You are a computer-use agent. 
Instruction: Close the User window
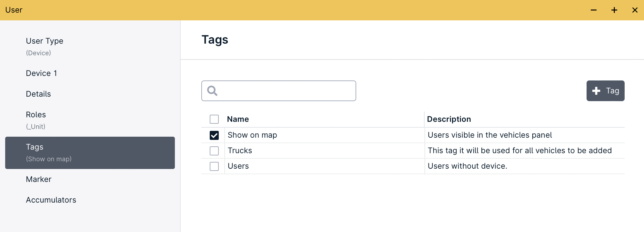click(635, 10)
